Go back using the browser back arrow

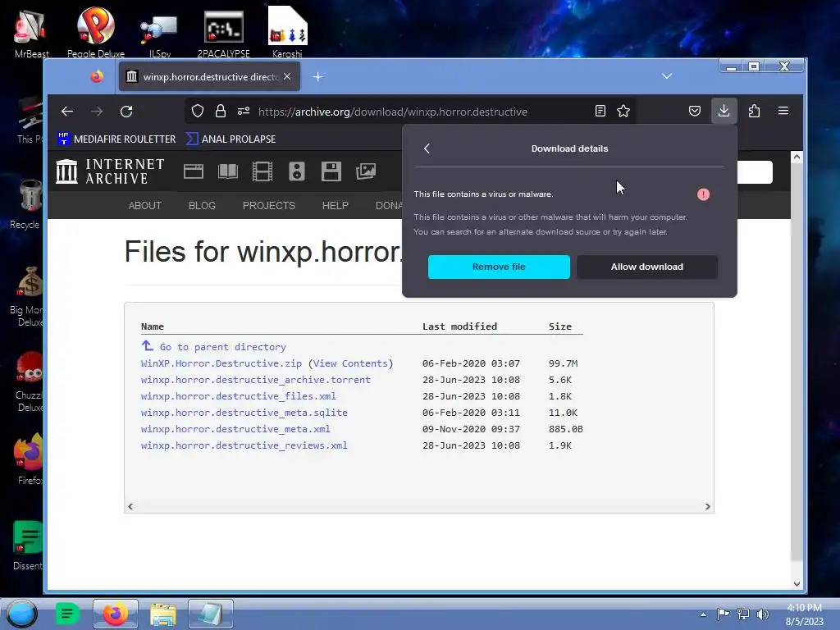(x=67, y=112)
